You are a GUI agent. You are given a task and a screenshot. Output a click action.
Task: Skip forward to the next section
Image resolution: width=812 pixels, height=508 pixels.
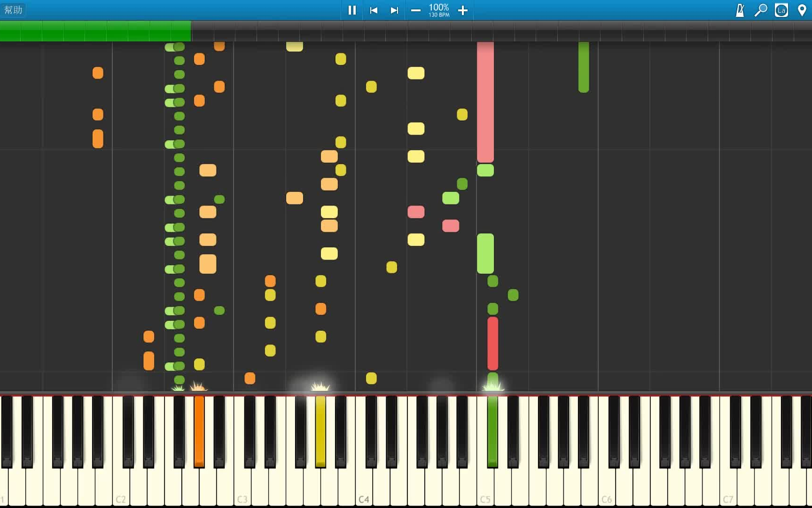(394, 10)
